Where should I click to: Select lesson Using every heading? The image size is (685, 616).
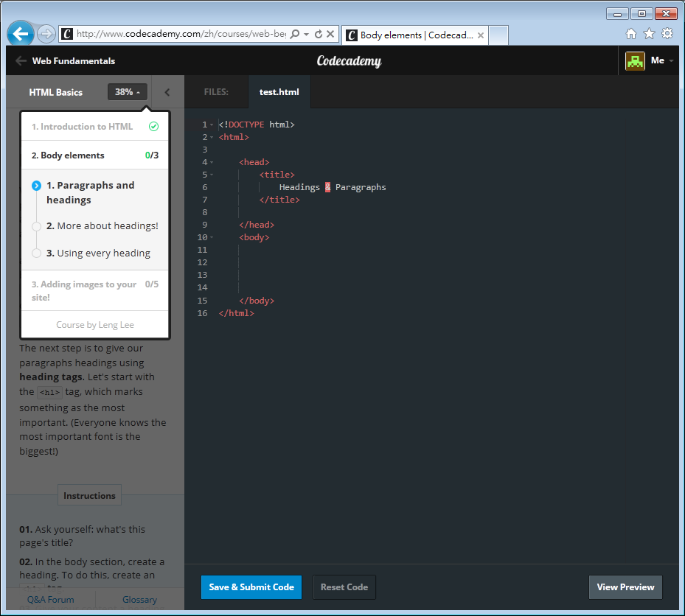click(98, 253)
